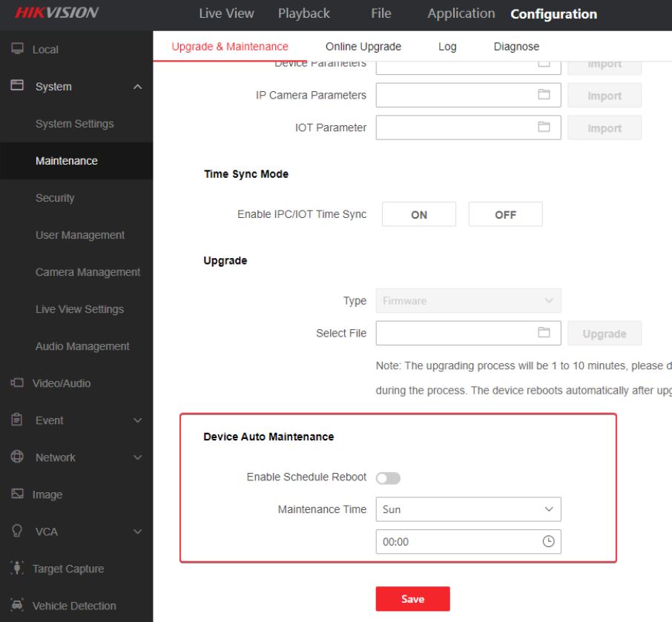The image size is (672, 622).
Task: Open Vehicle Detection label in sidebar
Action: click(x=74, y=606)
